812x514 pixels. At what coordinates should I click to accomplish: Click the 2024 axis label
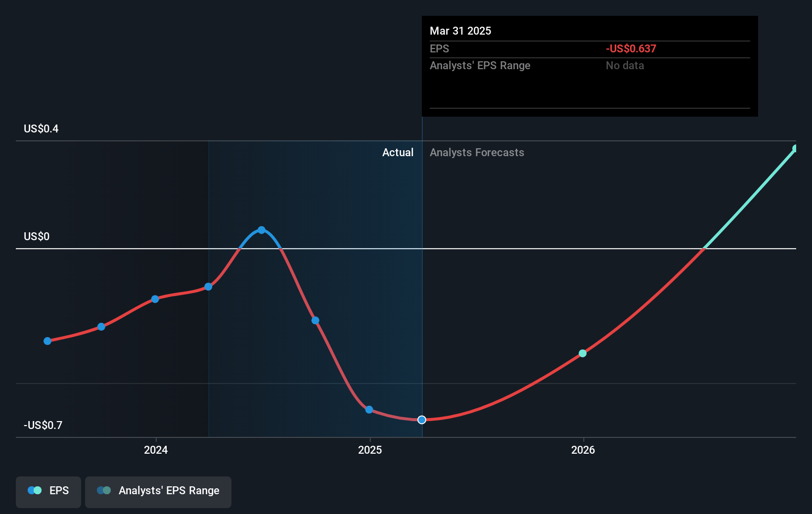156,450
